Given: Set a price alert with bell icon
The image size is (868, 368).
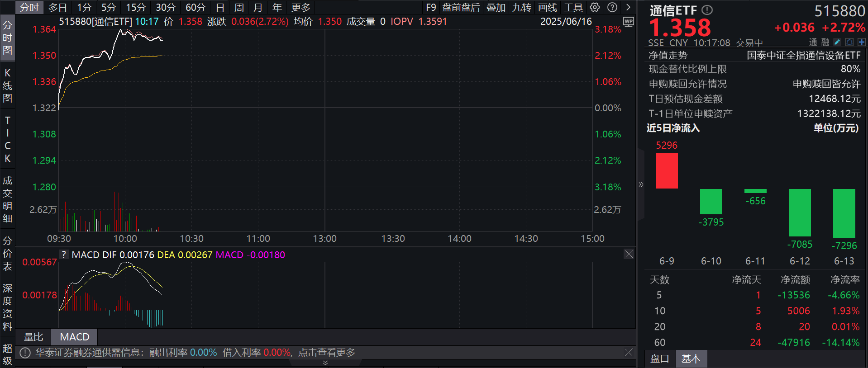Looking at the screenshot, I should (849, 42).
